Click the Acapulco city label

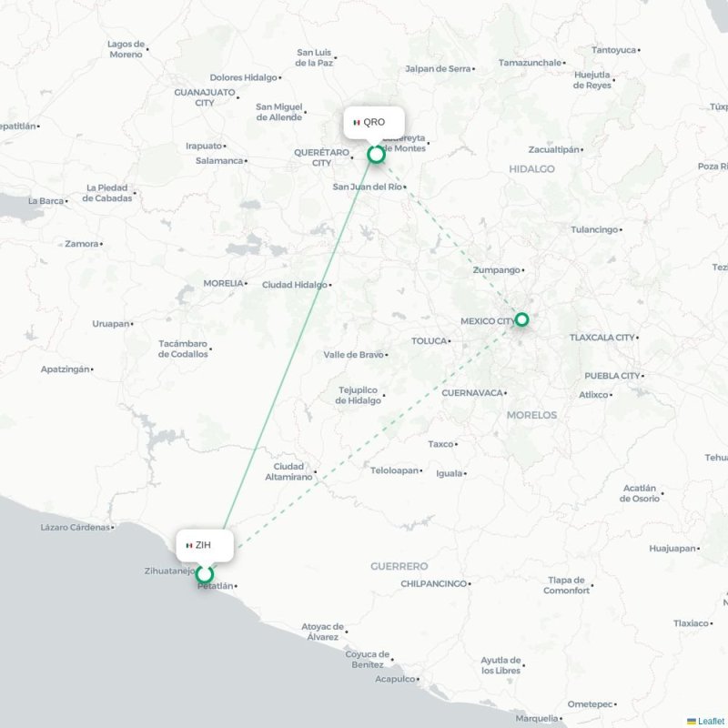tap(395, 679)
